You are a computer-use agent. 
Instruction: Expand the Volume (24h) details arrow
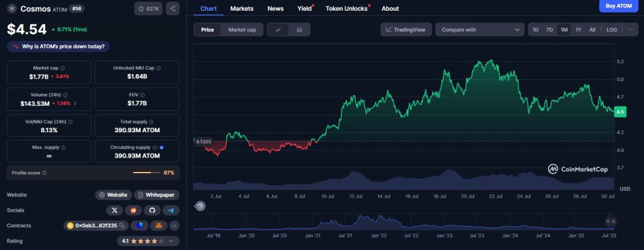pyautogui.click(x=75, y=103)
